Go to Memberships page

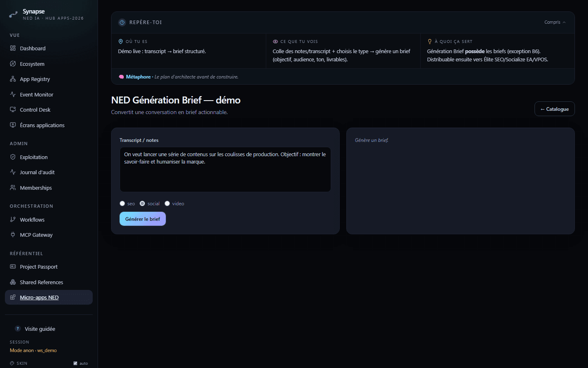49,188
